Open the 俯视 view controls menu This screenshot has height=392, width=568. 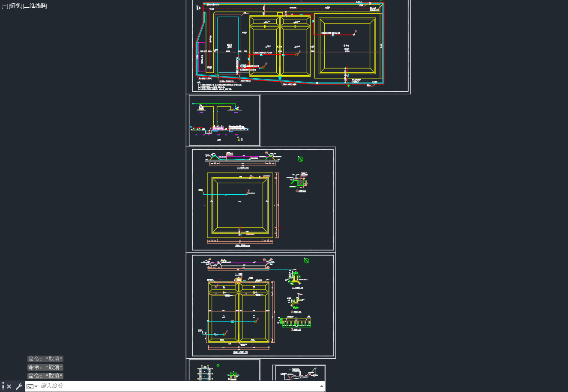tap(15, 6)
